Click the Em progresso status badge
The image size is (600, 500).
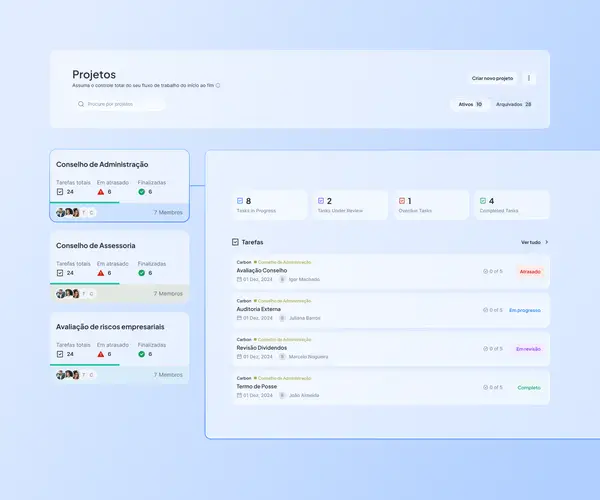[525, 310]
